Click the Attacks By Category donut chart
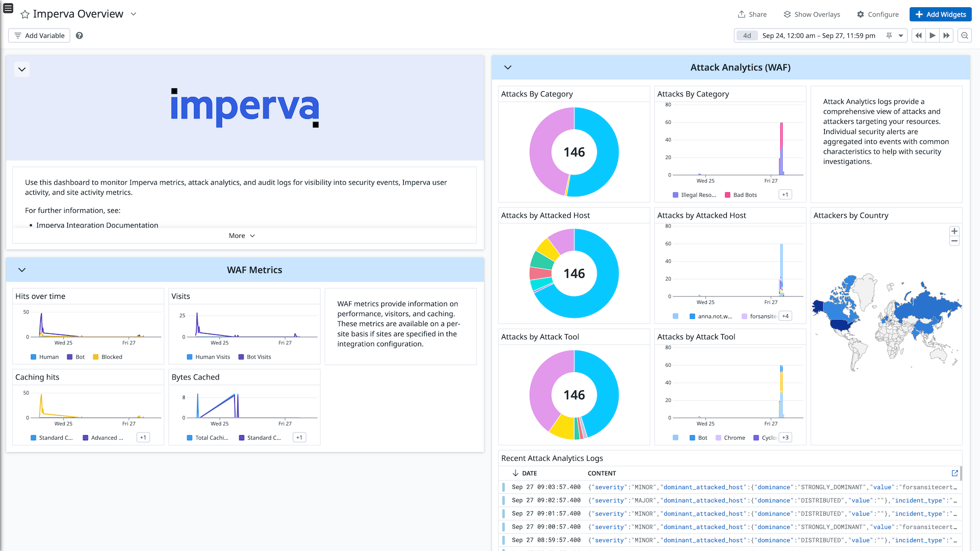Viewport: 980px width, 551px height. point(574,152)
